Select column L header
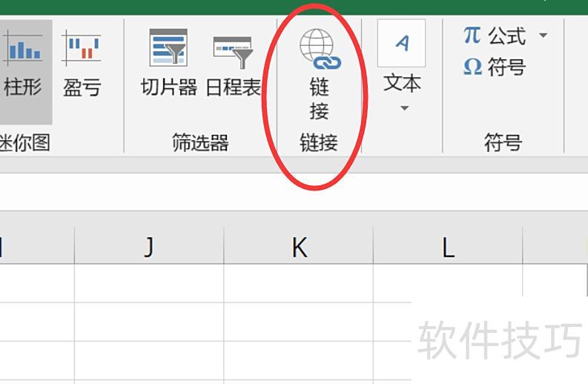This screenshot has width=588, height=384. [448, 245]
